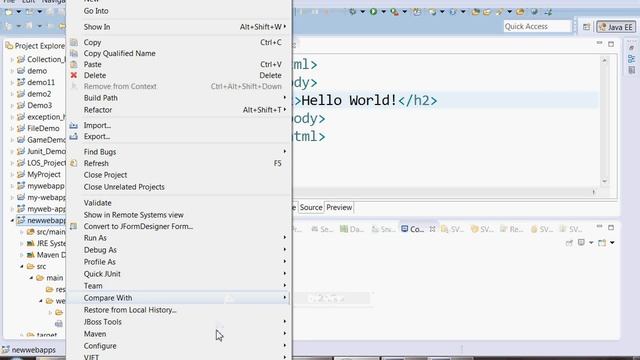The image size is (640, 360).
Task: Choose Close Unrelated Projects entry
Action: [179, 187]
